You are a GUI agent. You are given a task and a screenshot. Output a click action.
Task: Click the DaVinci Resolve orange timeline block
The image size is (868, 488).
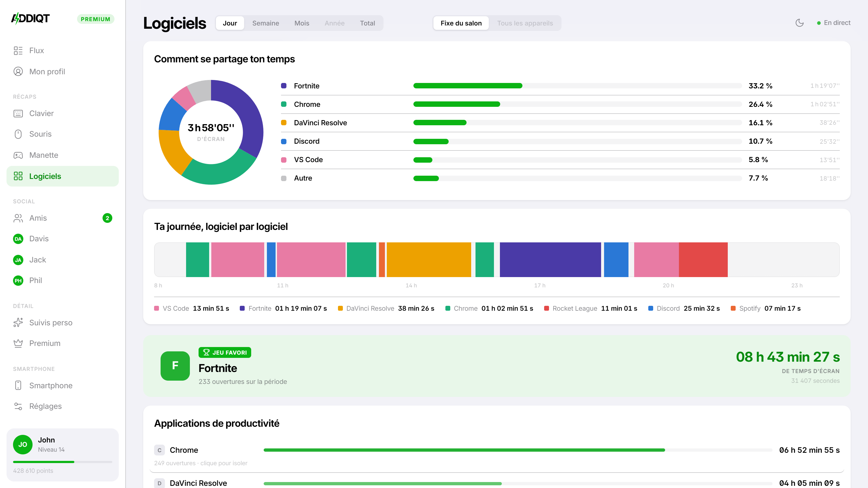[429, 260]
